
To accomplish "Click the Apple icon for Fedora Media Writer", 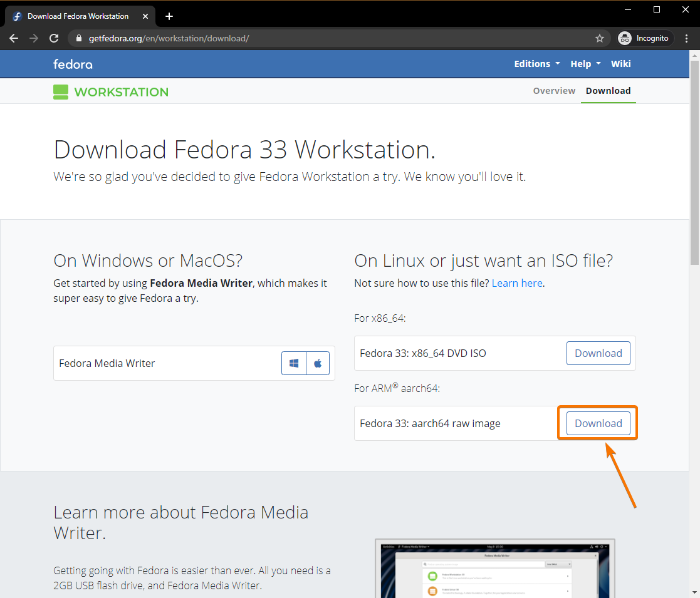I will [318, 363].
